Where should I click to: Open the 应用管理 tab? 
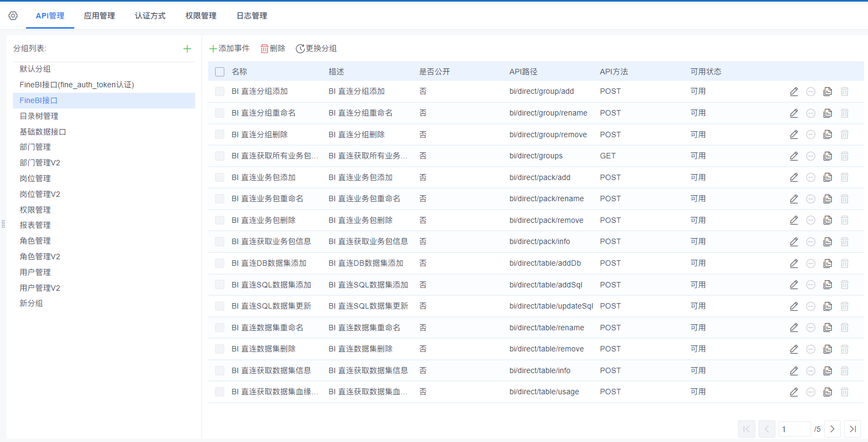point(99,16)
